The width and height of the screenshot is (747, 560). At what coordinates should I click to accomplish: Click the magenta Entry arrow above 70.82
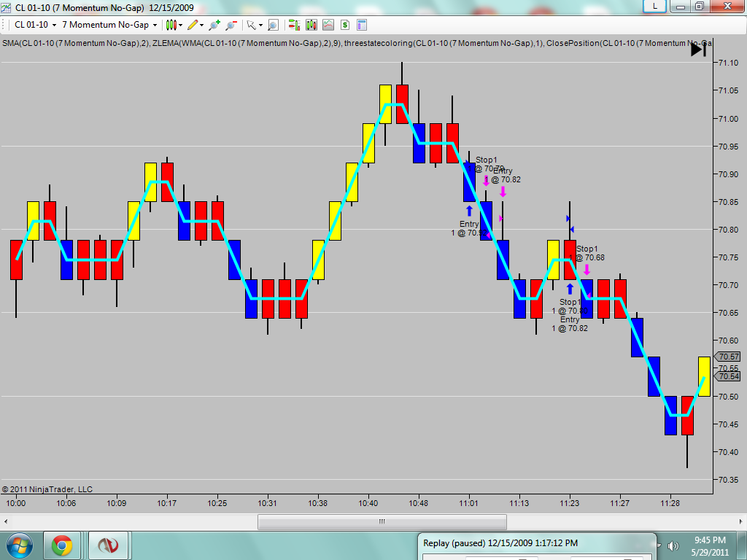pyautogui.click(x=503, y=192)
